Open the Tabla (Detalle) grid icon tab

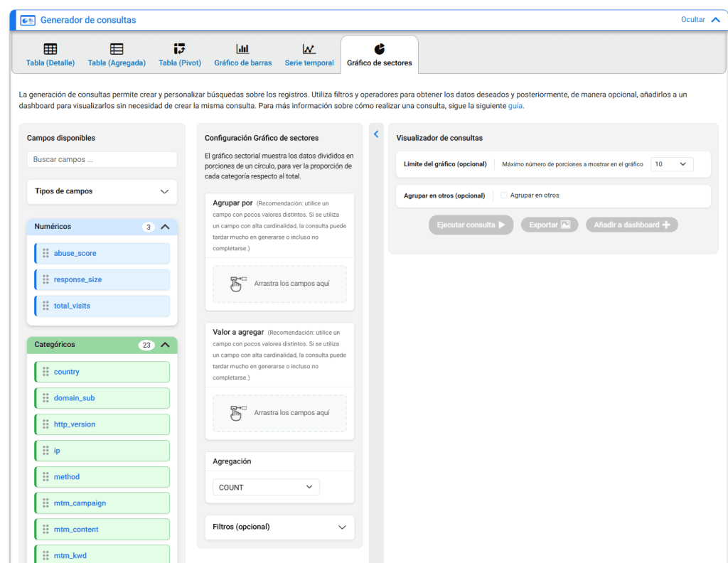[x=50, y=49]
